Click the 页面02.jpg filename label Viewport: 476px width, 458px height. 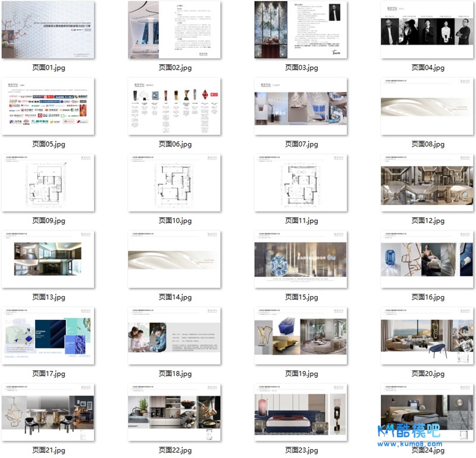(x=175, y=68)
